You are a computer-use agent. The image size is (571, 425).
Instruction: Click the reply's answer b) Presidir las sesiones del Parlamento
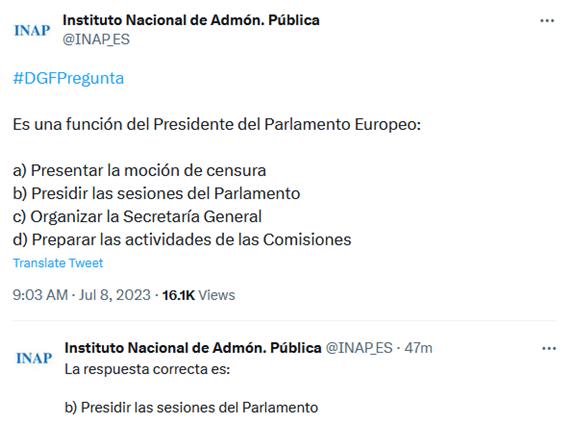click(x=192, y=408)
